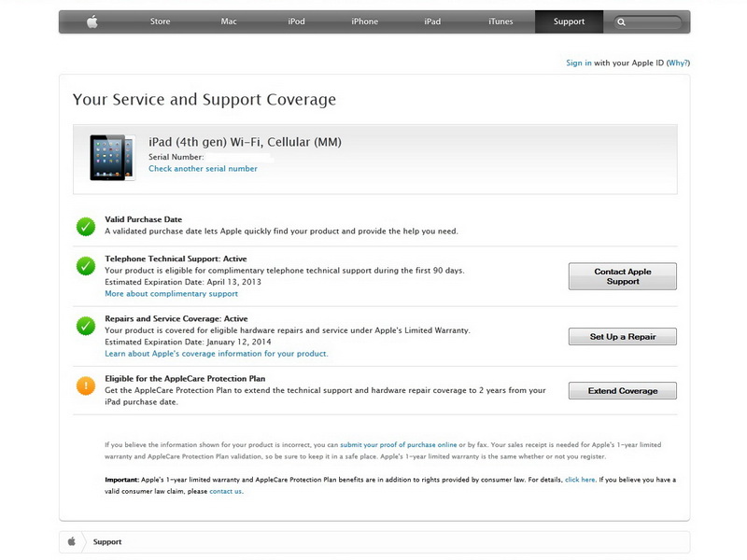Click the Your Service and Support Coverage heading
Viewport: 747px width, 560px height.
[204, 100]
